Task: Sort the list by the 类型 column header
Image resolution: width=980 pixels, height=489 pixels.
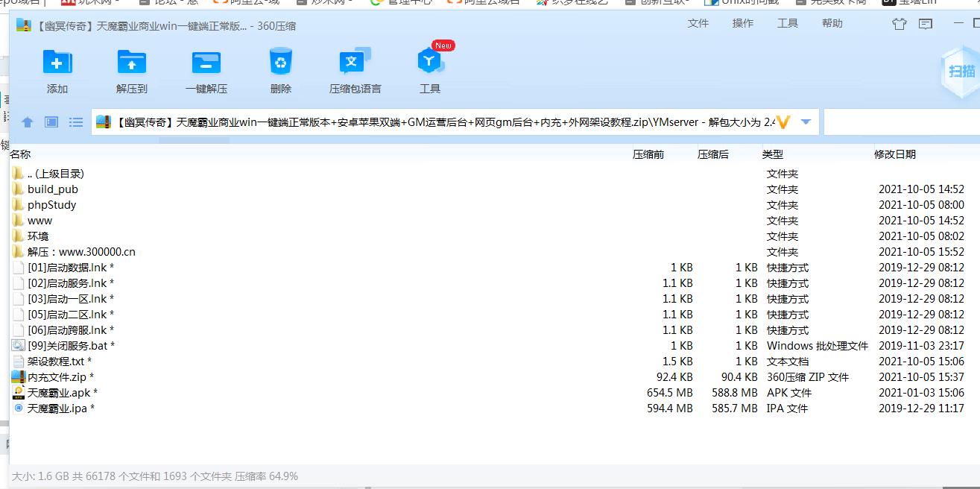Action: [773, 154]
